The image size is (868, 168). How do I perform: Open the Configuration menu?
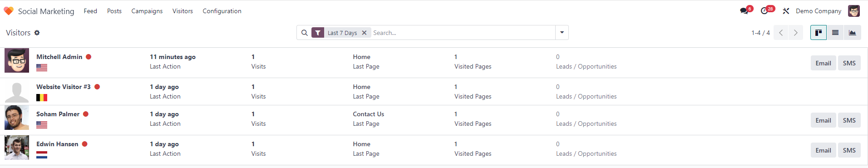(x=222, y=11)
